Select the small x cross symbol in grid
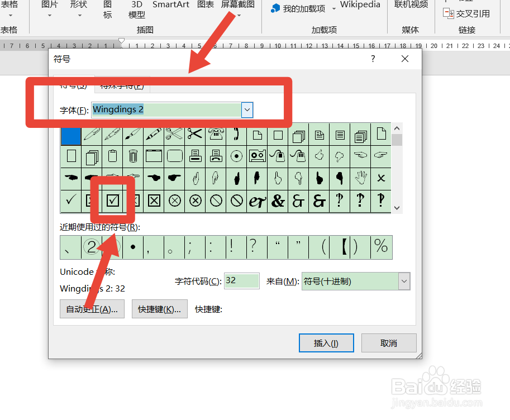The width and height of the screenshot is (510, 420). pos(381,178)
